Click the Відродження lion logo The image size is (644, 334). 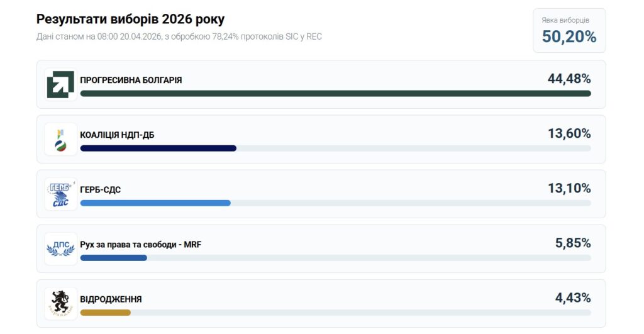point(60,304)
